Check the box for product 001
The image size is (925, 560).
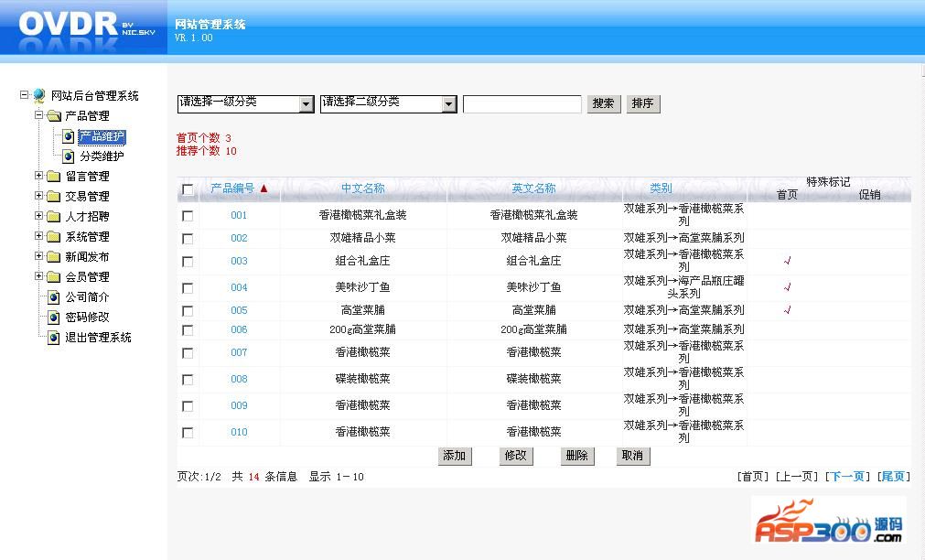pyautogui.click(x=188, y=216)
